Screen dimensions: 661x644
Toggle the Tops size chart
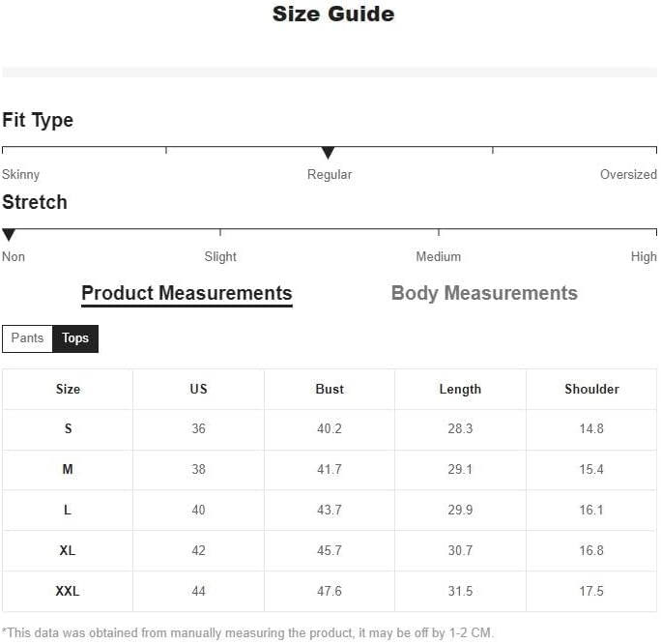75,338
